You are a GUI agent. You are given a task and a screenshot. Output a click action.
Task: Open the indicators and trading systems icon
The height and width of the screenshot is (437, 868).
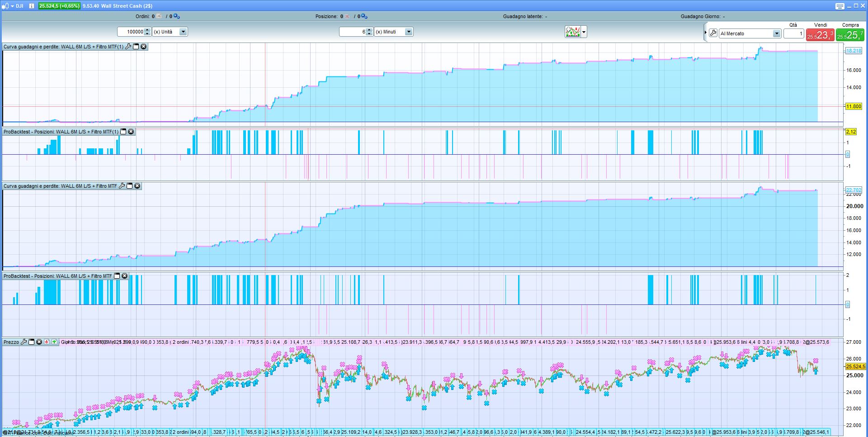[572, 32]
